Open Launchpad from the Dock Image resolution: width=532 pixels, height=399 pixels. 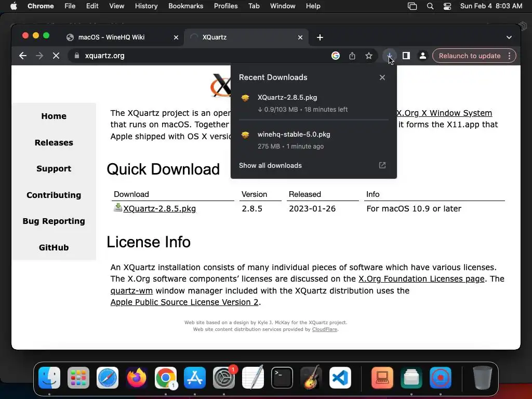click(78, 378)
